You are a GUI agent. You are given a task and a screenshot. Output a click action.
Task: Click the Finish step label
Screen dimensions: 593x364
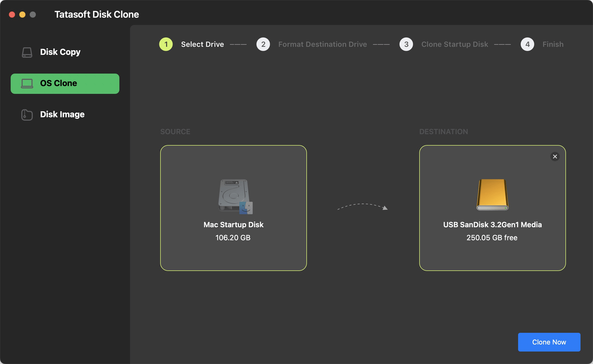coord(552,44)
